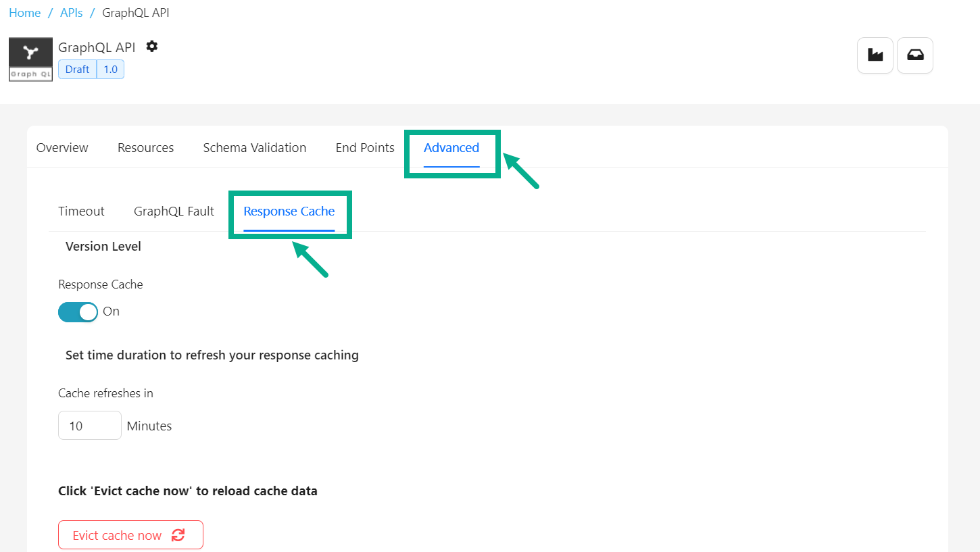The image size is (980, 552).
Task: Click the Draft status badge
Action: (77, 70)
